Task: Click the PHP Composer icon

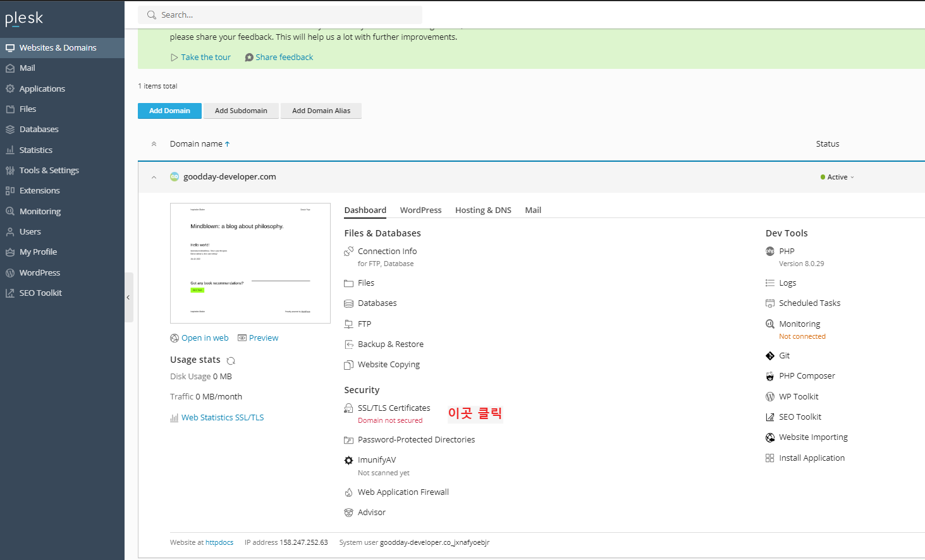Action: [x=770, y=376]
